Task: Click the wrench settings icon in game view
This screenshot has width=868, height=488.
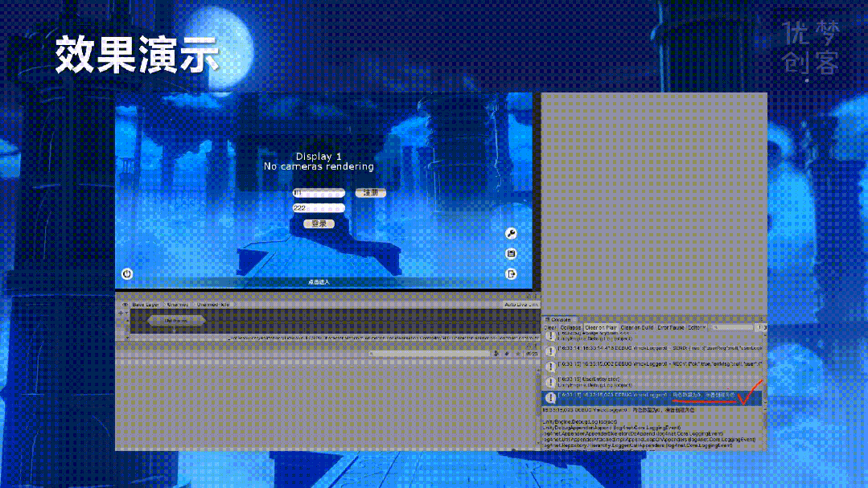Action: [511, 233]
